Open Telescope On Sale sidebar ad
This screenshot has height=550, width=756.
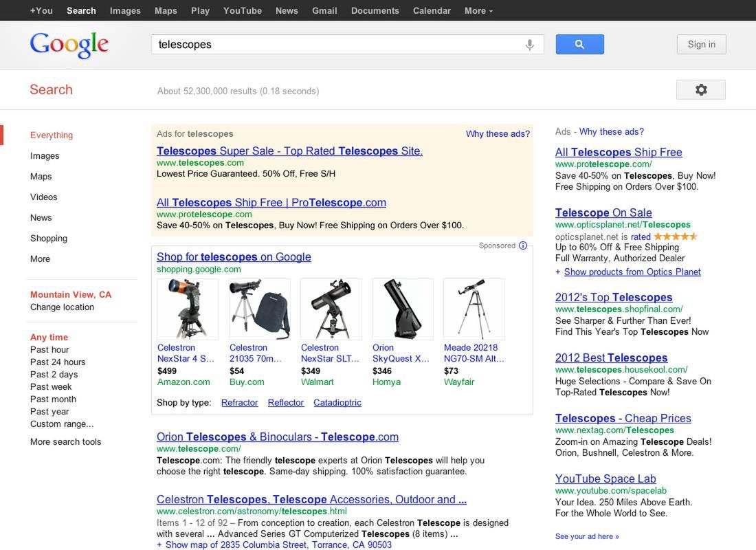(603, 212)
